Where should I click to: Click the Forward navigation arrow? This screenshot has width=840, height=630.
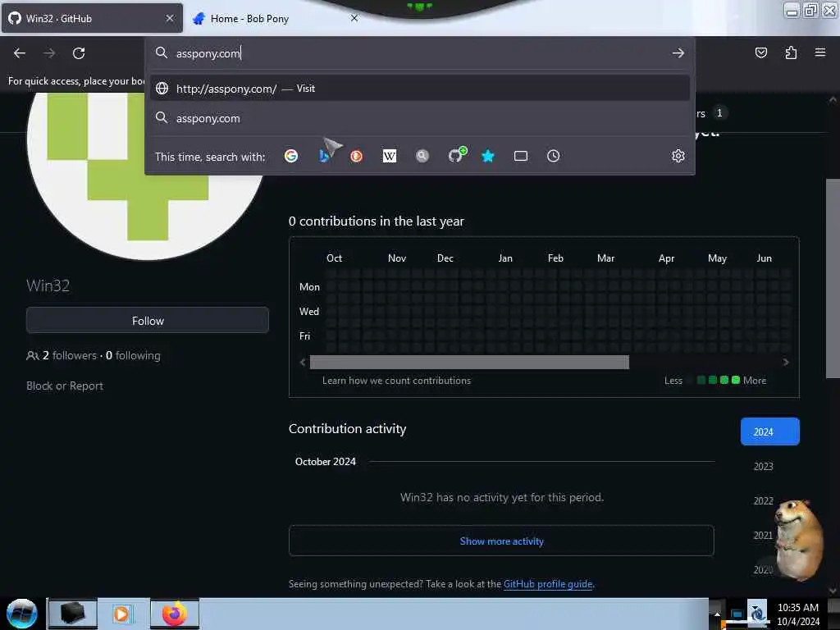point(49,53)
